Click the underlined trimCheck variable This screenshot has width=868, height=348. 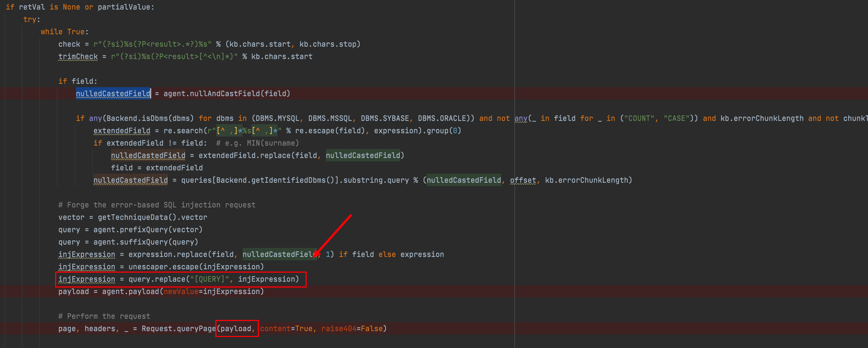78,57
